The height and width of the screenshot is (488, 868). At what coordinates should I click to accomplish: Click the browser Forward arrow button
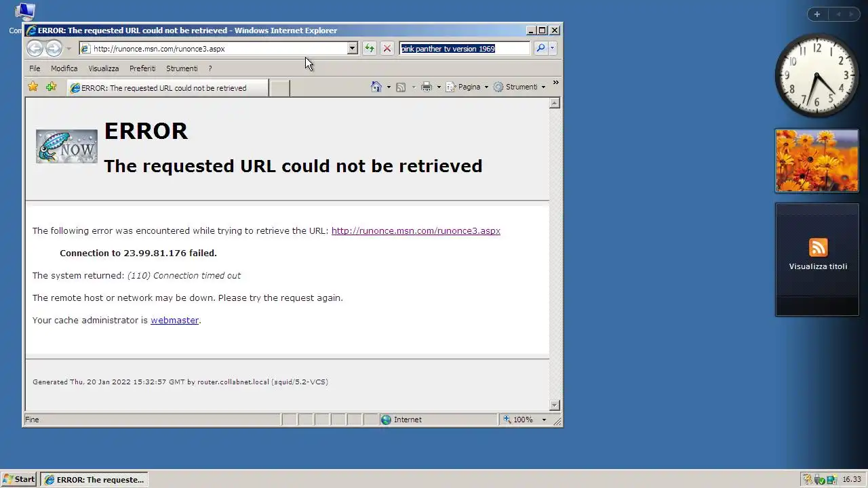point(54,48)
